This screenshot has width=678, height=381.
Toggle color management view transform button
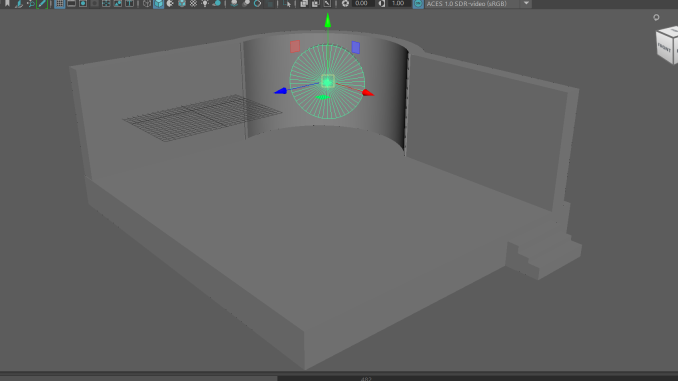click(x=418, y=3)
